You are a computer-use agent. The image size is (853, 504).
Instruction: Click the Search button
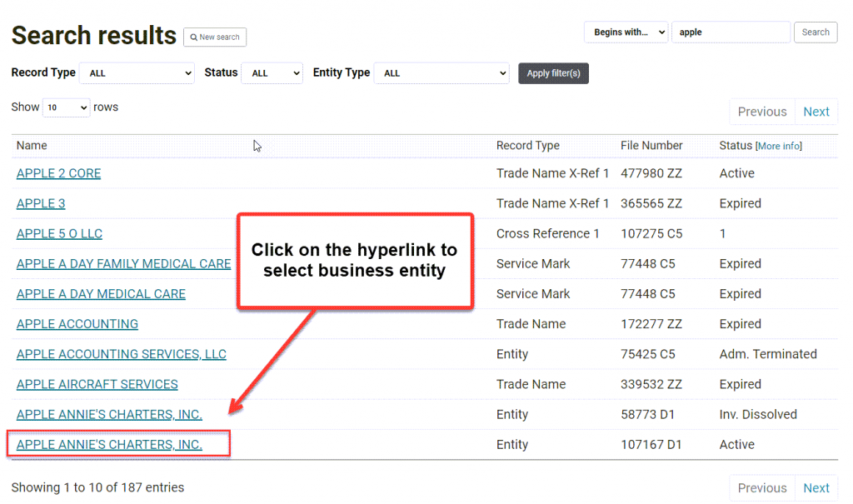point(816,32)
